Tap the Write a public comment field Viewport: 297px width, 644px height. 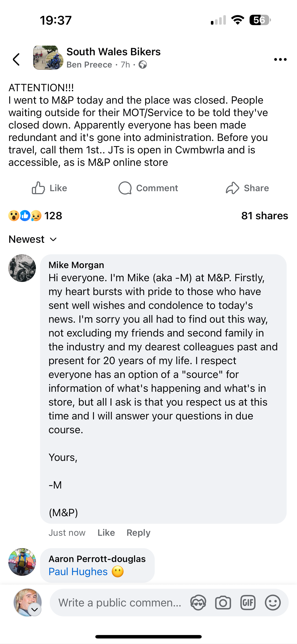pyautogui.click(x=120, y=603)
